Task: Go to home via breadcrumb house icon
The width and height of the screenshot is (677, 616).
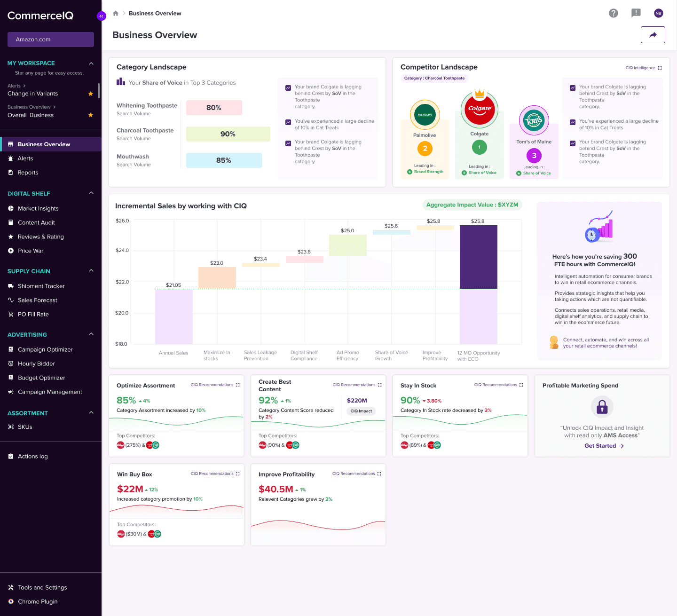Action: [x=116, y=13]
